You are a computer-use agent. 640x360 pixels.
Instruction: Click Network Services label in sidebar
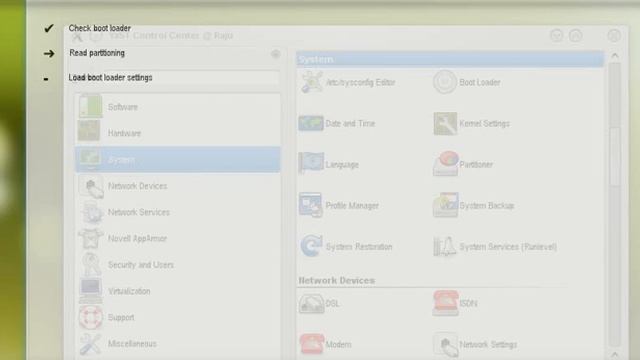(139, 212)
